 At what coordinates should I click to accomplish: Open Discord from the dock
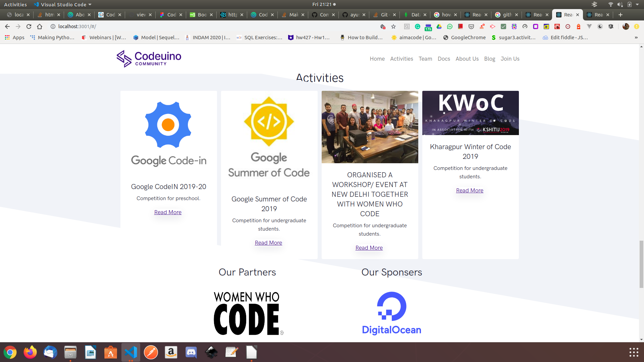coord(191,352)
